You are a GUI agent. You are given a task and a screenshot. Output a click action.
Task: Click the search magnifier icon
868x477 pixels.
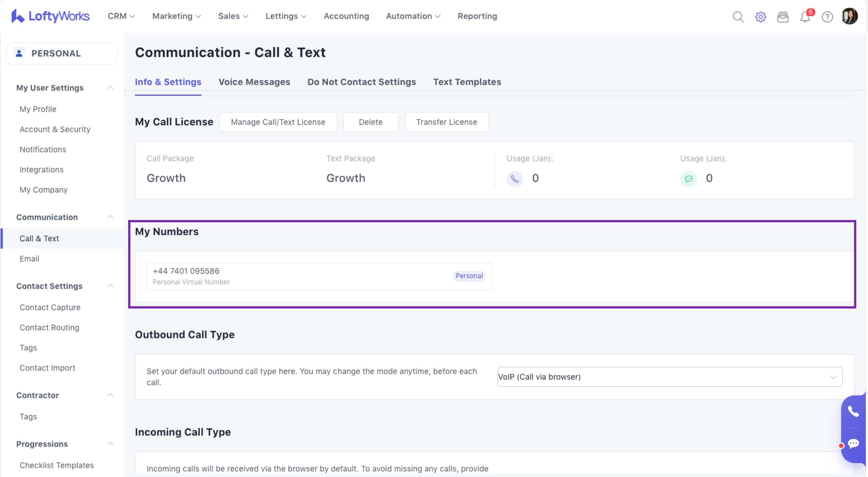[x=738, y=17]
